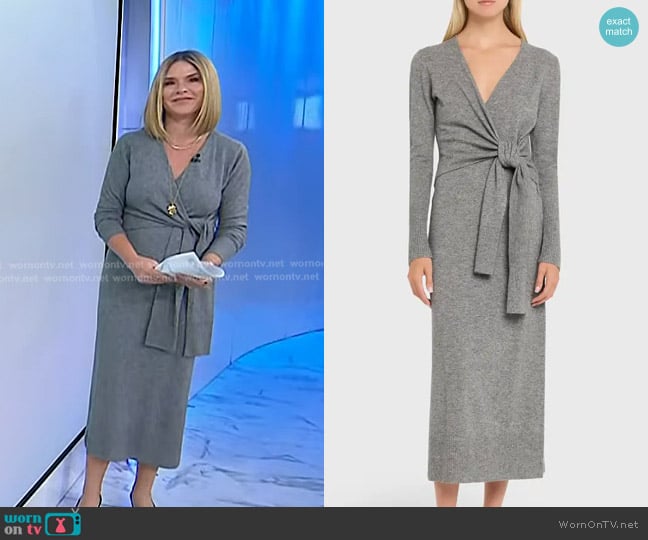Click the Worn on TV logo
The height and width of the screenshot is (540, 648).
[x=42, y=523]
